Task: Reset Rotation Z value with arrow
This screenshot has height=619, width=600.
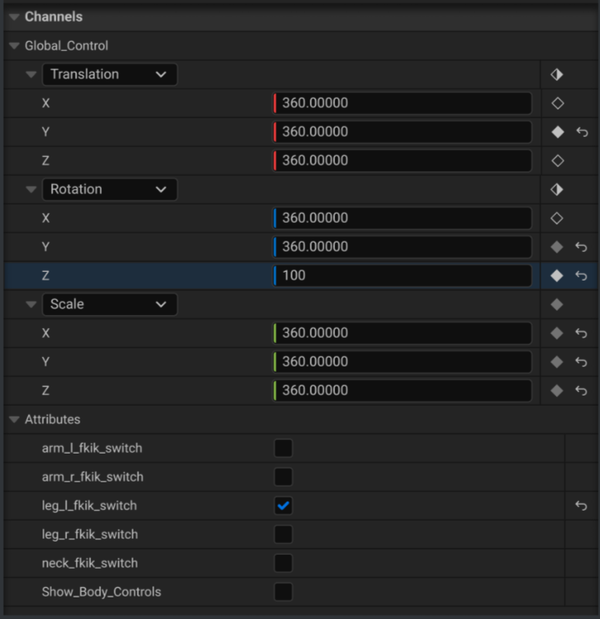Action: [x=582, y=275]
